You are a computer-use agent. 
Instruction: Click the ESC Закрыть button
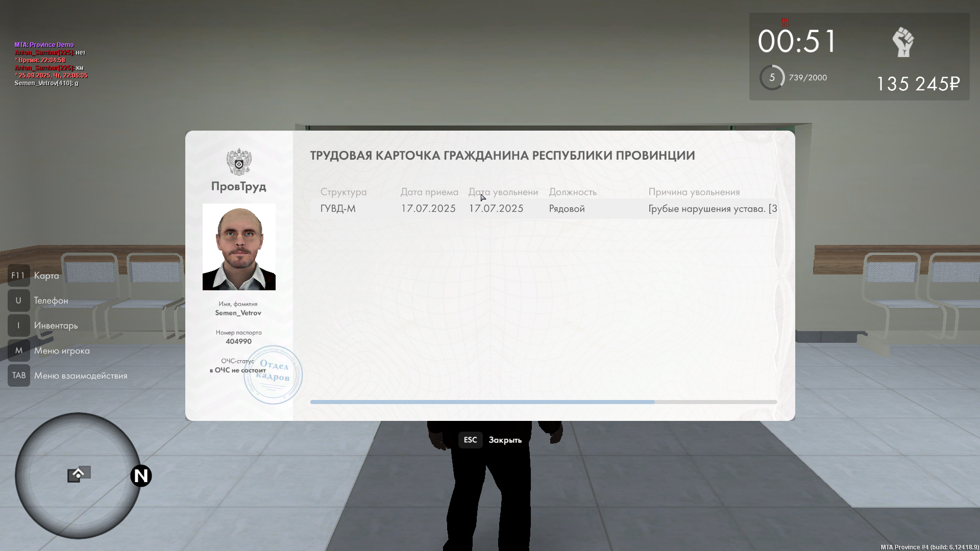pyautogui.click(x=470, y=440)
